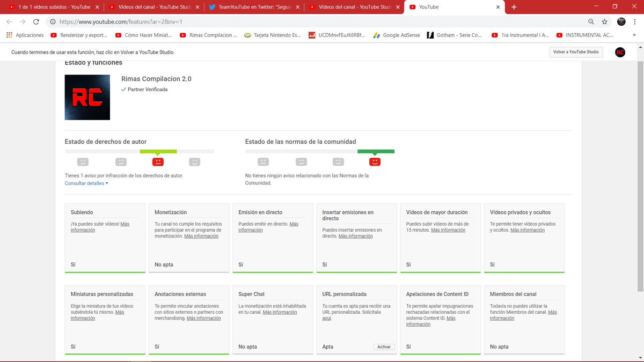Click the Apta status under URL personalizada
Image resolution: width=644 pixels, height=362 pixels.
point(328,347)
